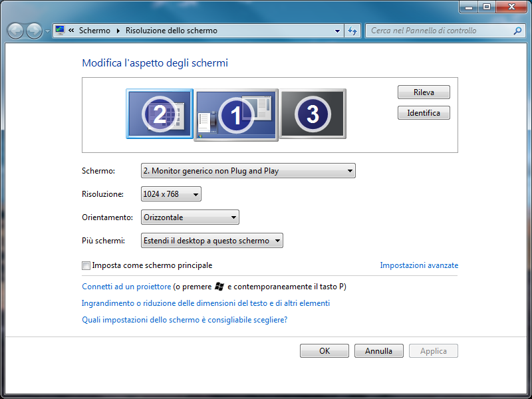Screen dimensions: 532x399
Task: Click 'Schermo' in the breadcrumb path
Action: coord(94,31)
